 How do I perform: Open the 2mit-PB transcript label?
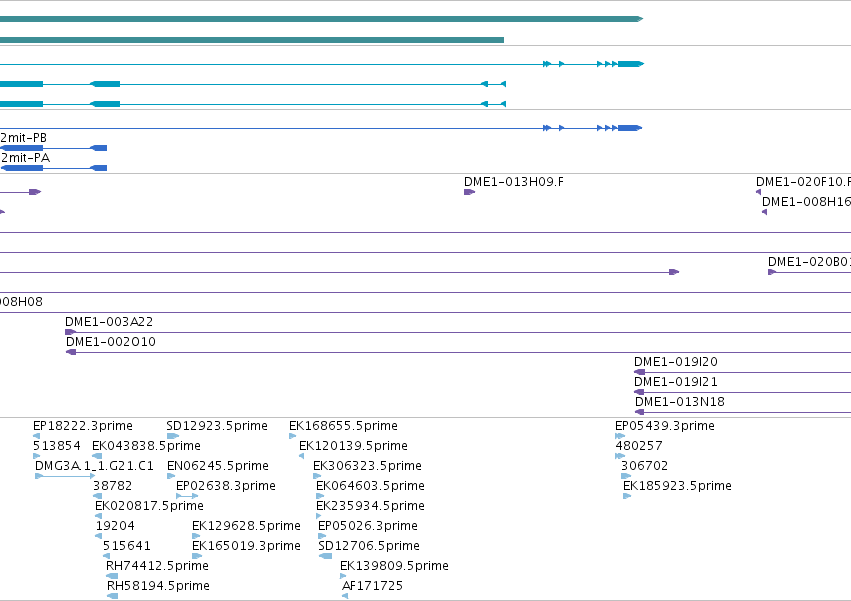point(24,138)
